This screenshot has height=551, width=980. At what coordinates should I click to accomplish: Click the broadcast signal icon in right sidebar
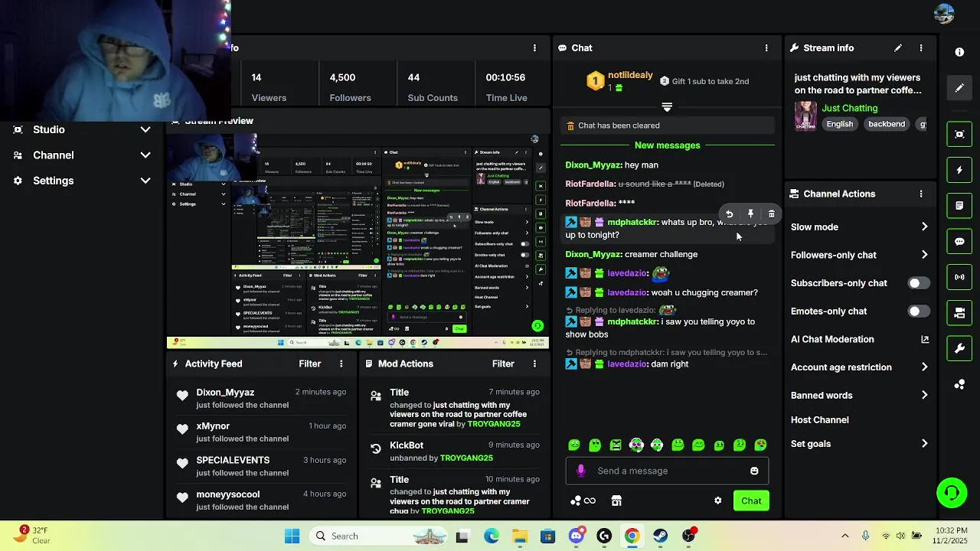click(x=959, y=277)
